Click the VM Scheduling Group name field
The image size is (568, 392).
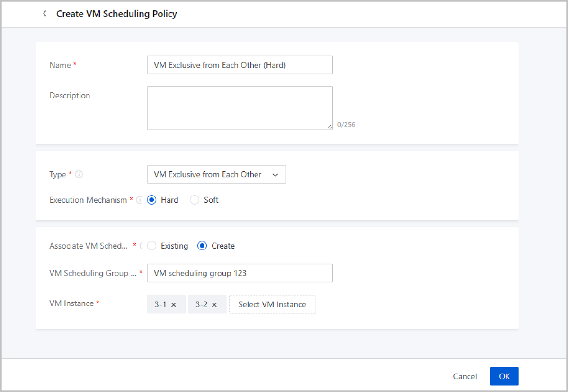[x=240, y=273]
